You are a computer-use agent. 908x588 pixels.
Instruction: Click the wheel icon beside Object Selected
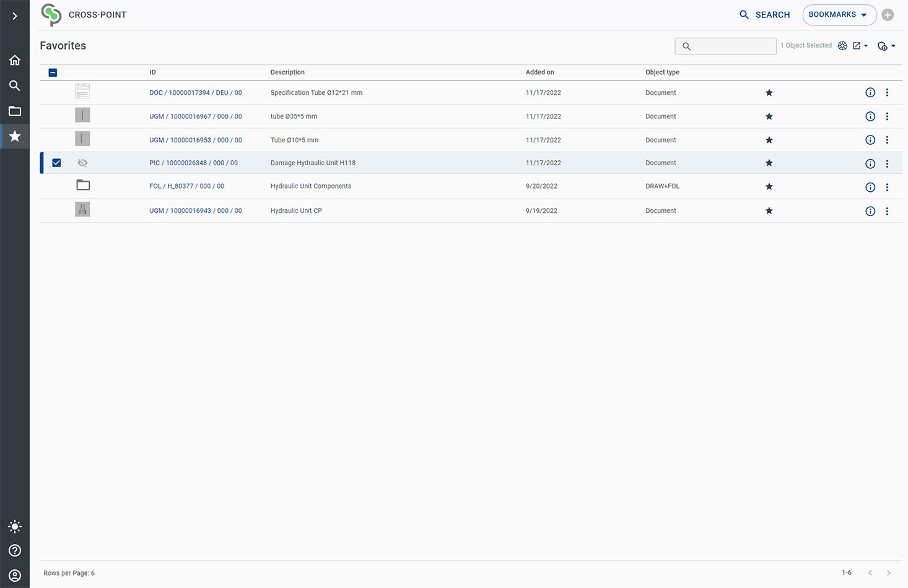click(842, 46)
